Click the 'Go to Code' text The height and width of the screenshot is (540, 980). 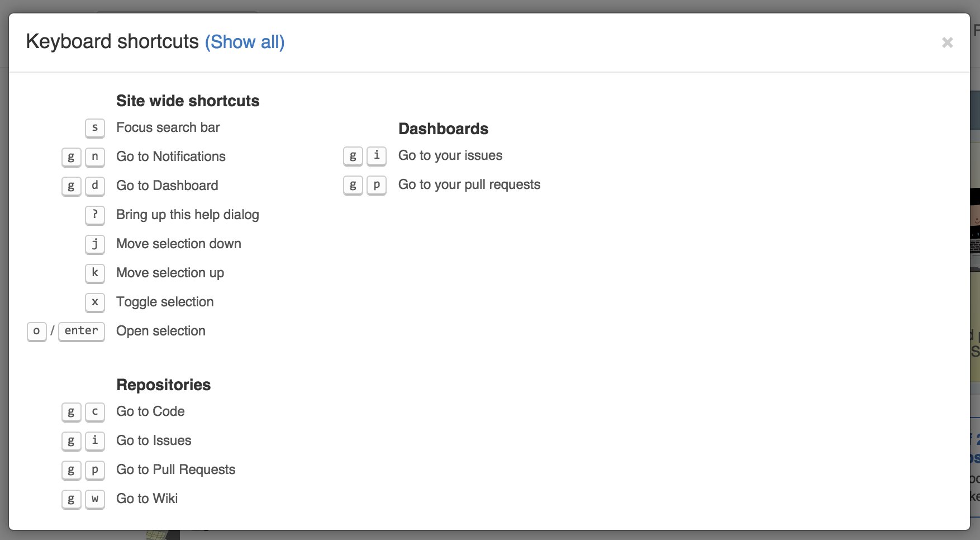coord(150,411)
